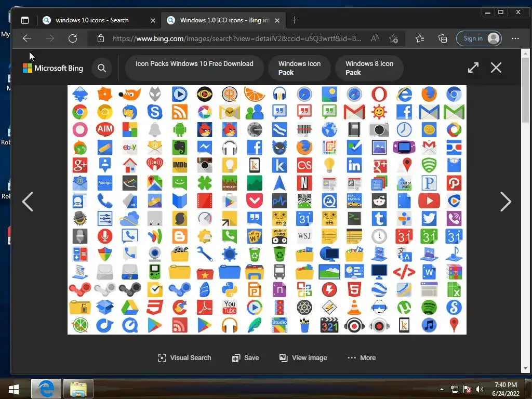Viewport: 532px width, 399px height.
Task: Open a new tab
Action: 295,20
